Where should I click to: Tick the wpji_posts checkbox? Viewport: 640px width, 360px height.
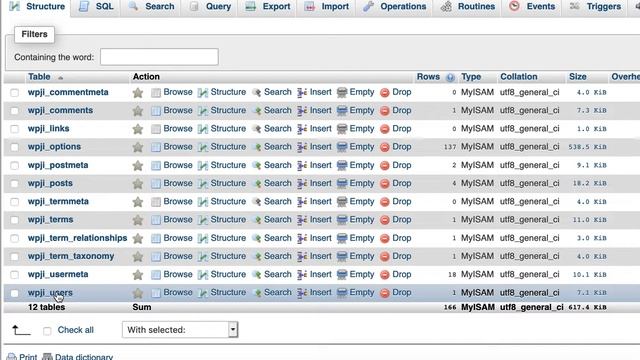(15, 184)
